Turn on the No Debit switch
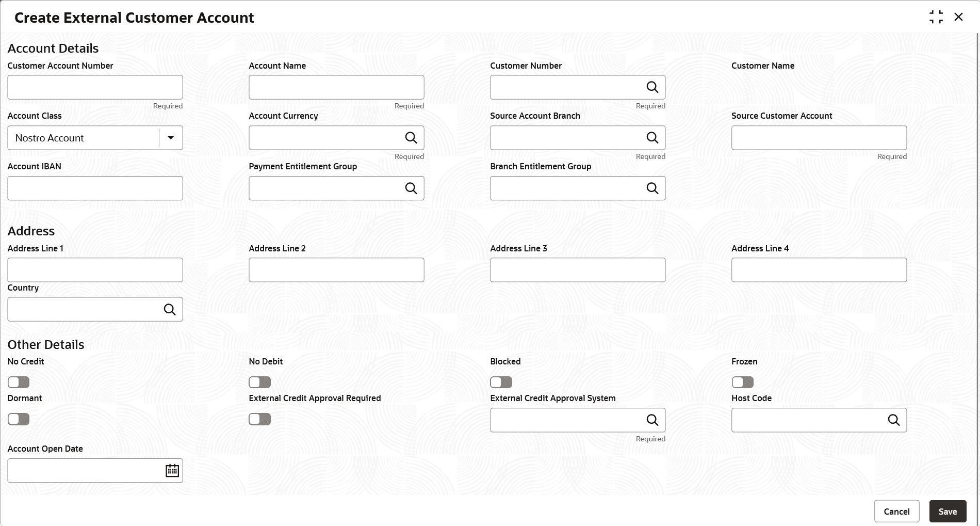Screen dimensions: 980x526 click(260, 382)
